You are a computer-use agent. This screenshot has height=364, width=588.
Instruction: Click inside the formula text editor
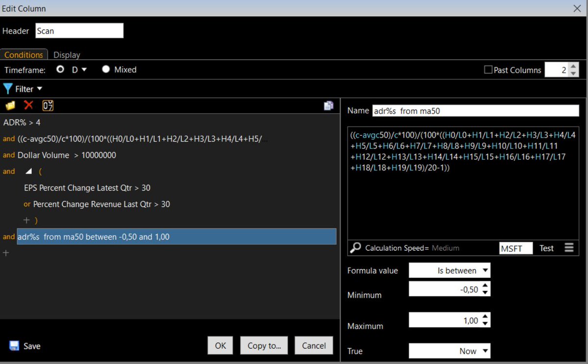tap(464, 182)
